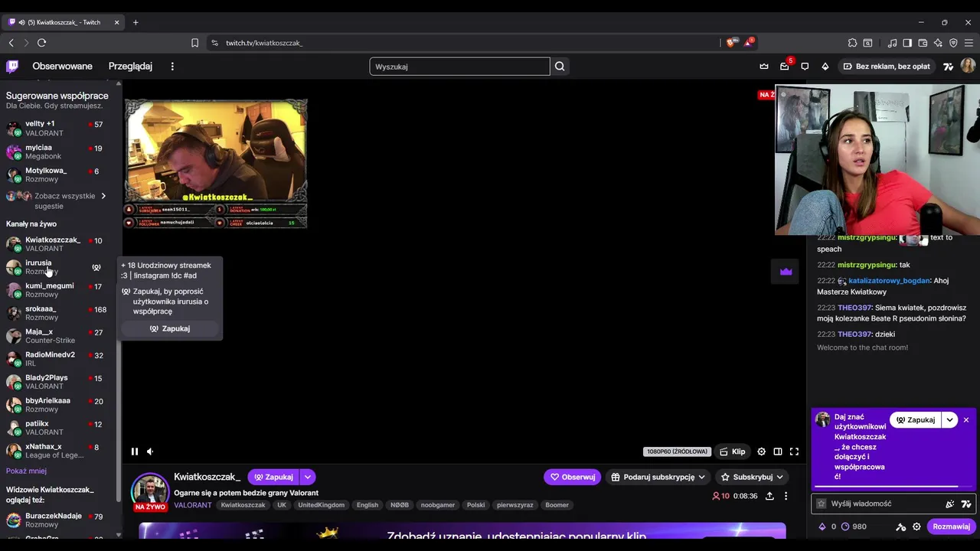This screenshot has height=551, width=980.
Task: Toggle Obserwuj follow for Kwiatkoszczak_
Action: (x=573, y=477)
